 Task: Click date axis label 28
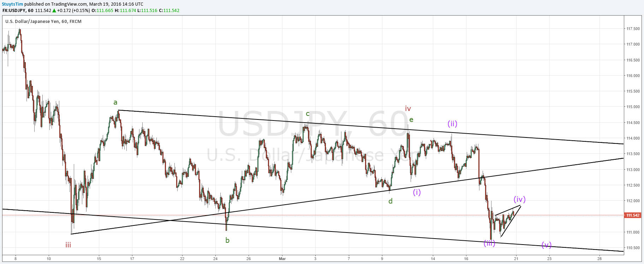[600, 259]
